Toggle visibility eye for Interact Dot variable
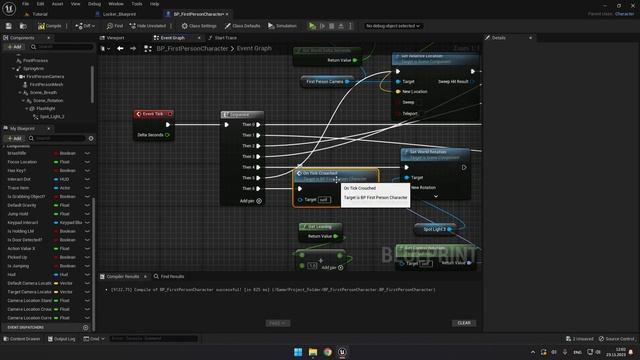This screenshot has height=360, width=640. [x=87, y=179]
